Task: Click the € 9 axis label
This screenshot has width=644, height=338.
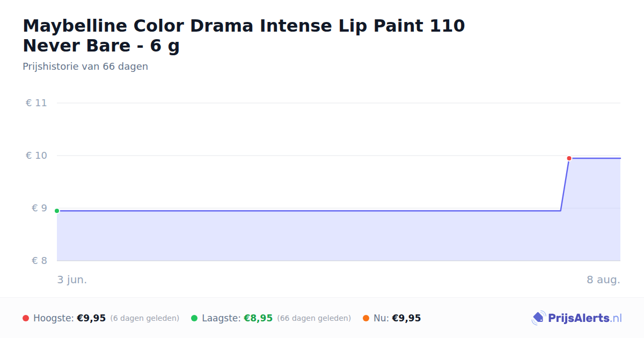Action: click(40, 208)
